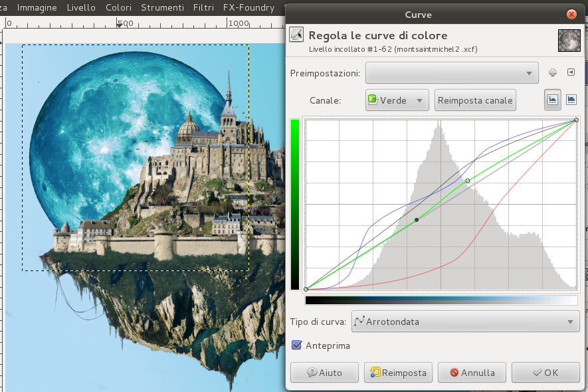The height and width of the screenshot is (392, 588).
Task: Open the Immagine menu
Action: coord(37,7)
